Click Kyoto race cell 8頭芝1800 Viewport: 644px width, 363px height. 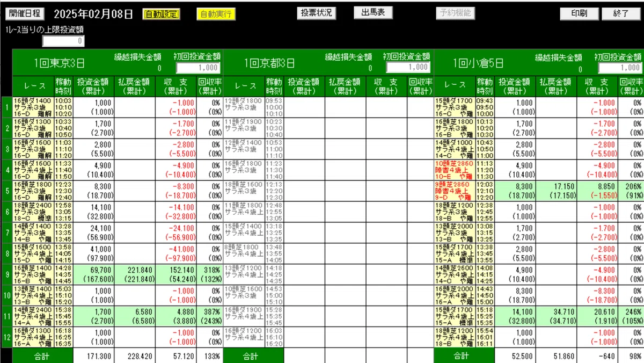click(244, 254)
